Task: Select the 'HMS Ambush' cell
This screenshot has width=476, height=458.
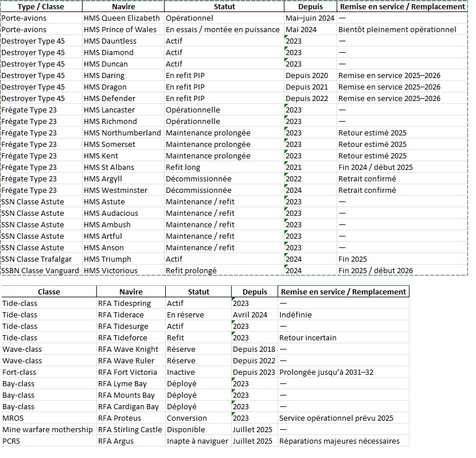Action: [123, 225]
